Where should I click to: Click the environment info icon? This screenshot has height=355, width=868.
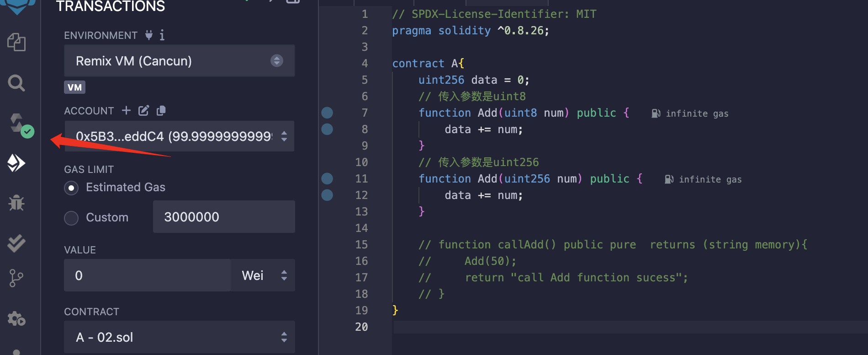point(162,35)
